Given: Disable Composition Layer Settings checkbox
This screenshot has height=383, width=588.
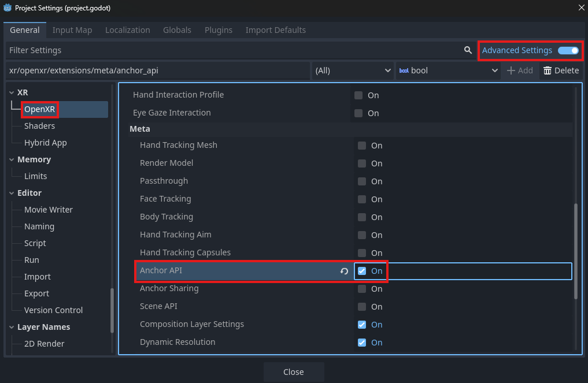Looking at the screenshot, I should pos(362,325).
